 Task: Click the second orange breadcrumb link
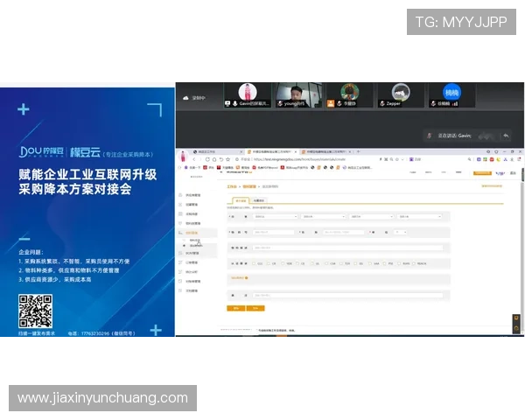pos(249,186)
